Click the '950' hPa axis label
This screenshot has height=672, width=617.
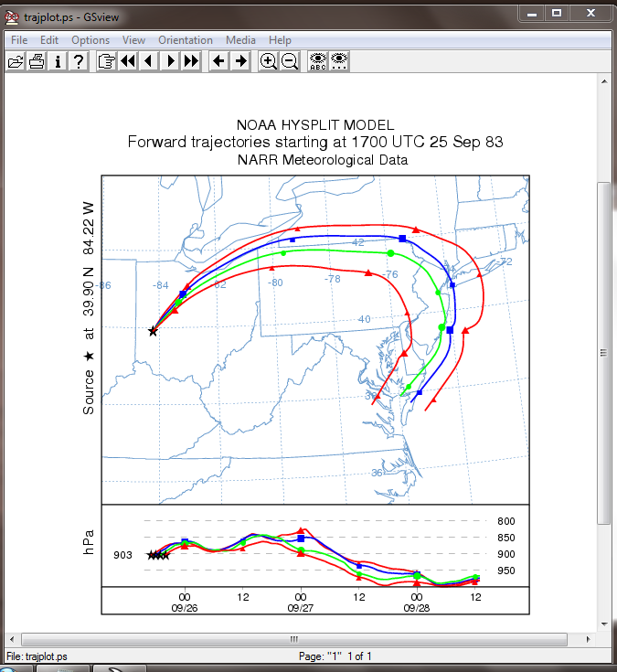(x=506, y=571)
